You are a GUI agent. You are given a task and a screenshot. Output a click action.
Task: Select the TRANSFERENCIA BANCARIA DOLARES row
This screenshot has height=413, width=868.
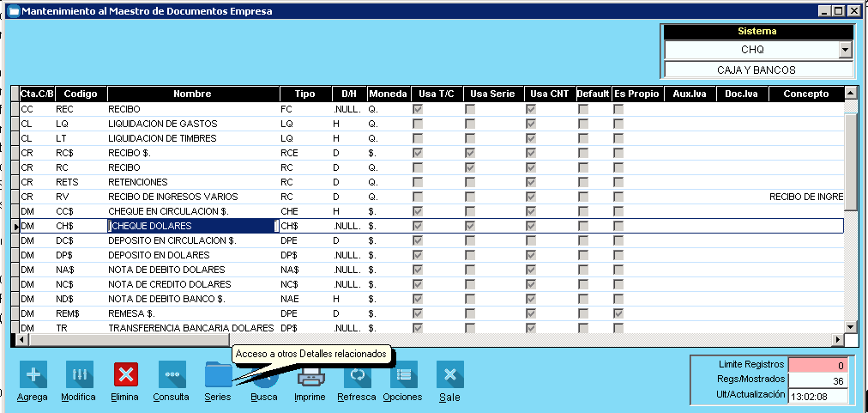click(x=190, y=328)
